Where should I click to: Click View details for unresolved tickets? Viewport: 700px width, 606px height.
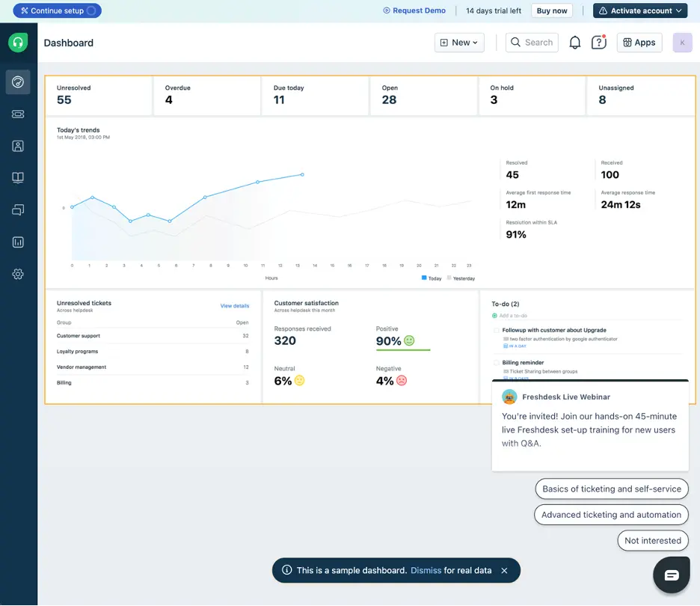234,306
